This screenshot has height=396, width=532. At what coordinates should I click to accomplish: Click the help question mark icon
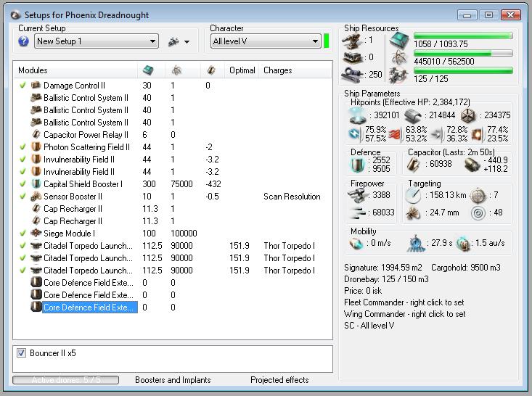[x=23, y=41]
